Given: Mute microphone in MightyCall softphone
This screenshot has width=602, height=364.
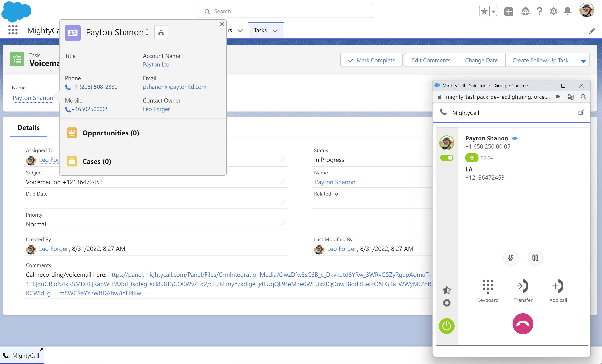Looking at the screenshot, I should [511, 258].
